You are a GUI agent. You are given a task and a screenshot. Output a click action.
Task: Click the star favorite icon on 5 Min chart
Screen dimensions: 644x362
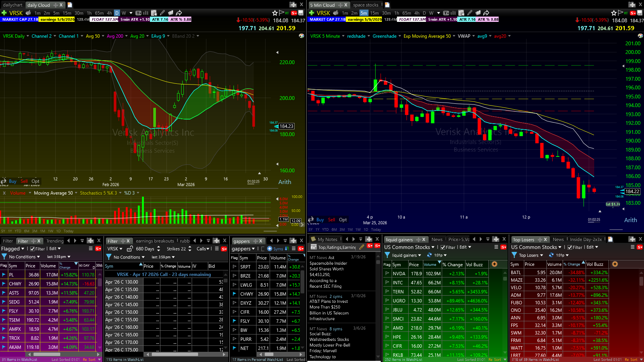[614, 13]
